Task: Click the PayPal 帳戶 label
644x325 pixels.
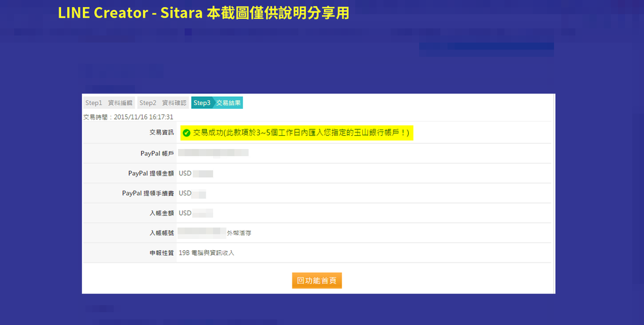Action: click(157, 153)
